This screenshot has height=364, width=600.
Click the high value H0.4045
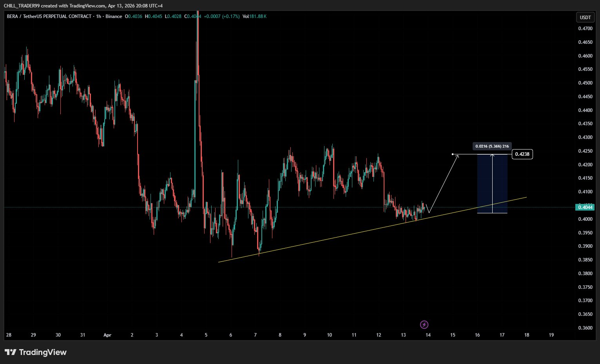point(154,16)
